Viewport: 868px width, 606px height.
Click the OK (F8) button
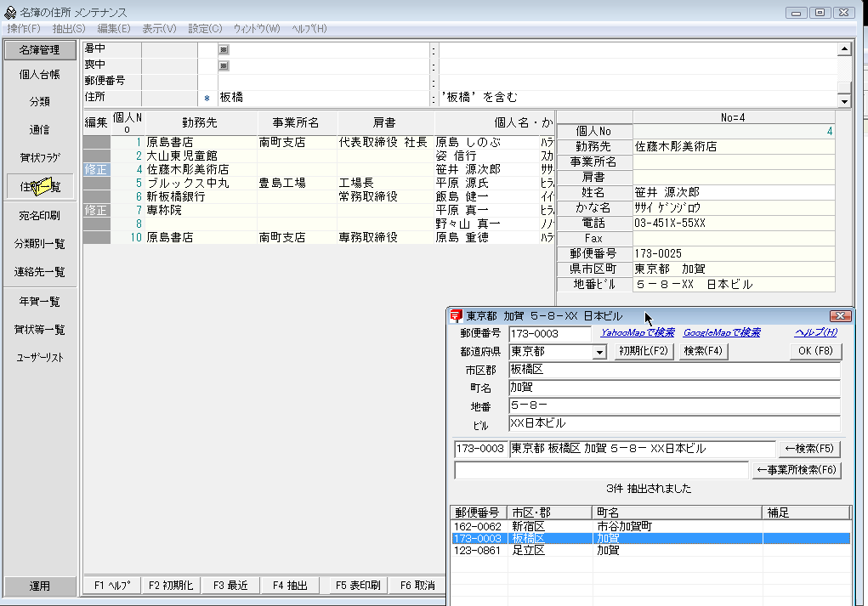[815, 351]
